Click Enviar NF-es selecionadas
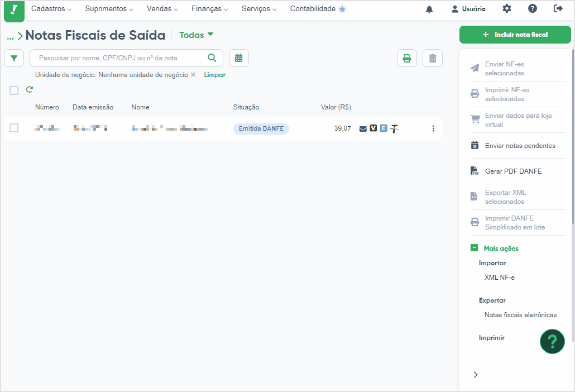Viewport: 575px width, 392px height. (517, 69)
